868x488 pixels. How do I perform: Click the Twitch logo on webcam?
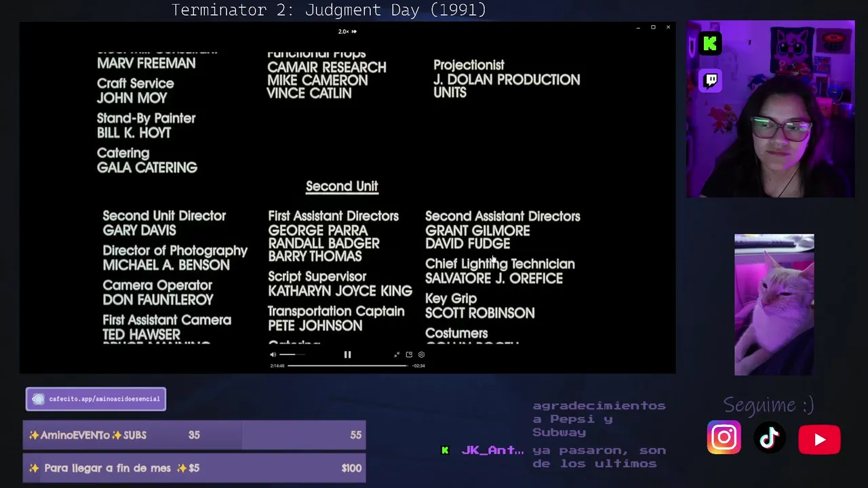711,81
